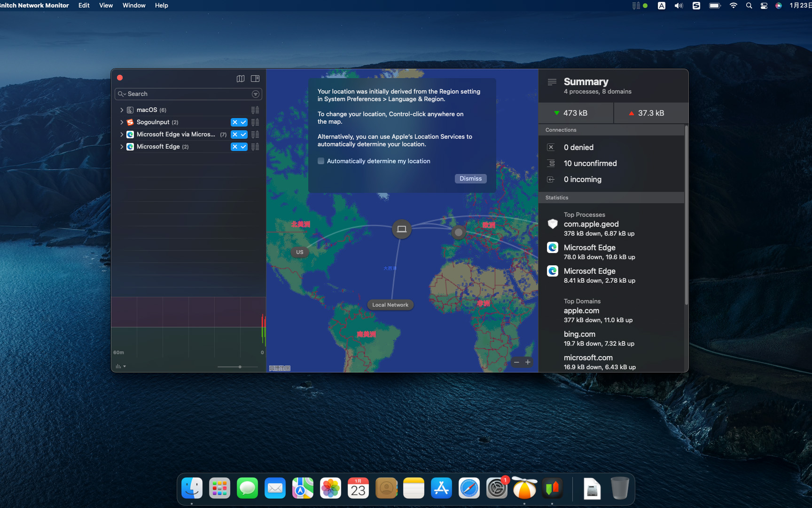Click the red record button

120,77
